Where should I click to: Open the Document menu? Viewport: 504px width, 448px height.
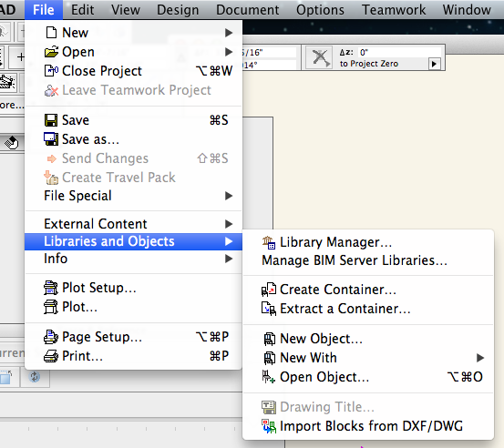248,10
